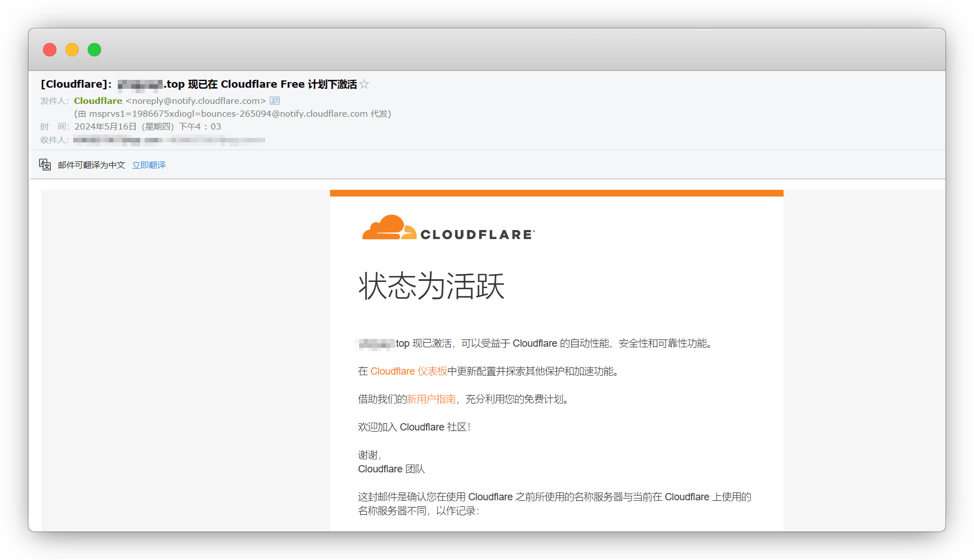Click the yellow minimize window button

(x=72, y=50)
